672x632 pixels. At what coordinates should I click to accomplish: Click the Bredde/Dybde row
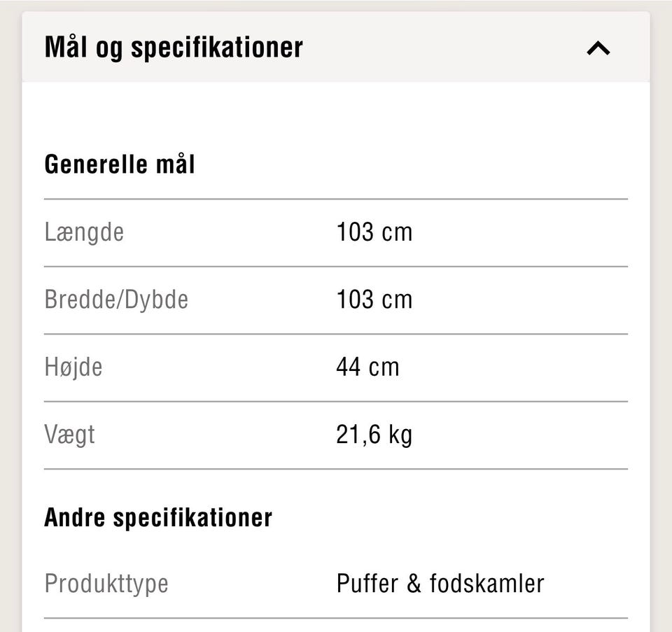(x=117, y=298)
